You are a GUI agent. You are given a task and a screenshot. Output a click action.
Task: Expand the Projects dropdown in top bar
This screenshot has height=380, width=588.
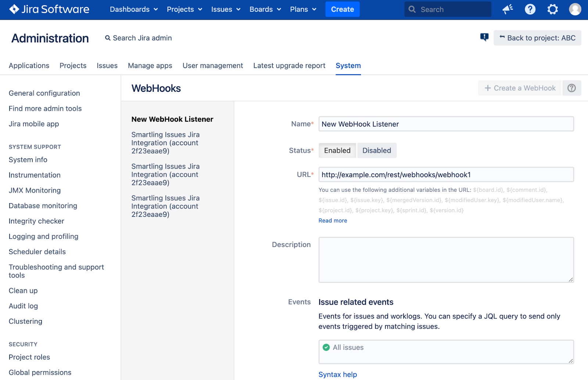coord(184,10)
